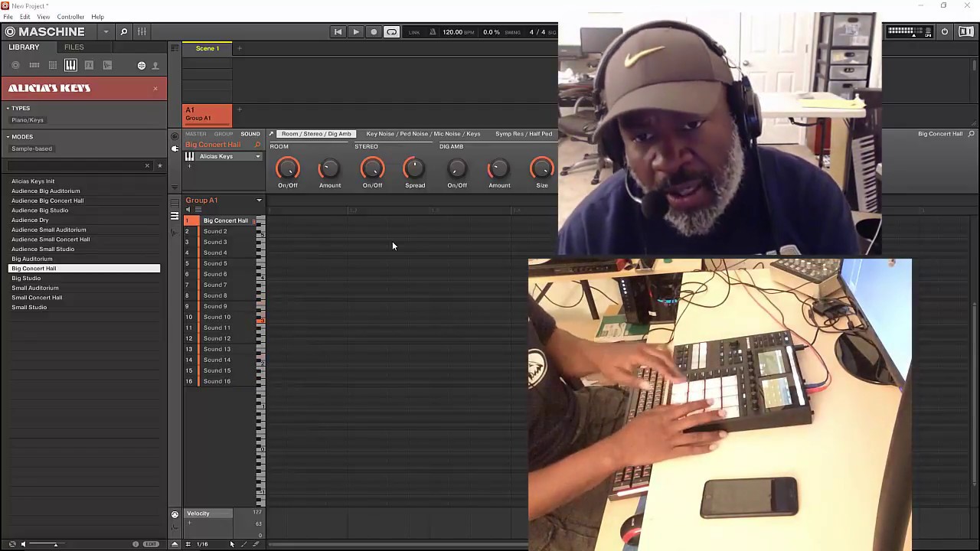The height and width of the screenshot is (551, 980).
Task: Restart playback from the beginning
Action: click(338, 32)
